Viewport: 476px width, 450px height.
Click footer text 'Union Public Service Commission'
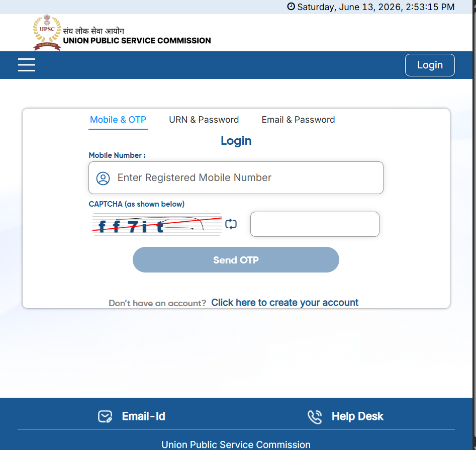[236, 444]
